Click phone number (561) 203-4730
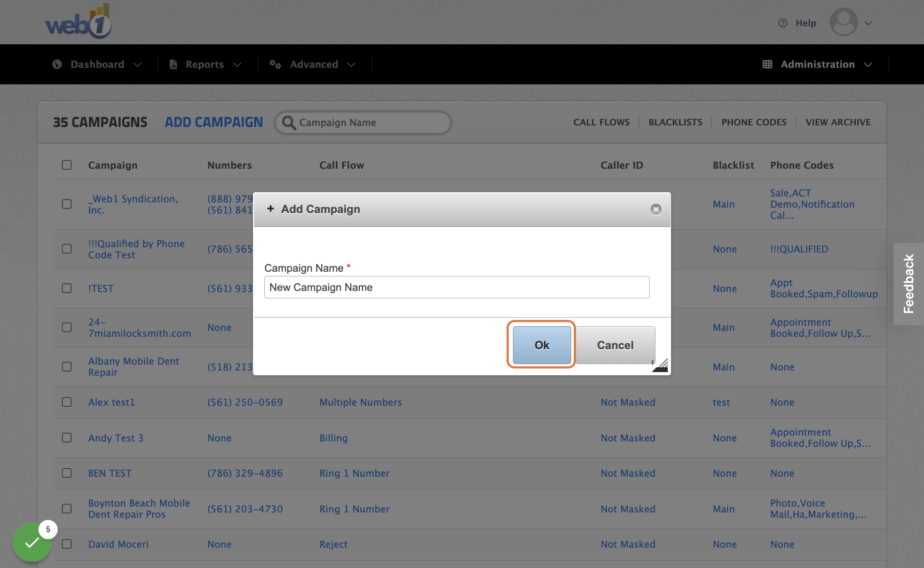The height and width of the screenshot is (568, 924). pyautogui.click(x=245, y=509)
